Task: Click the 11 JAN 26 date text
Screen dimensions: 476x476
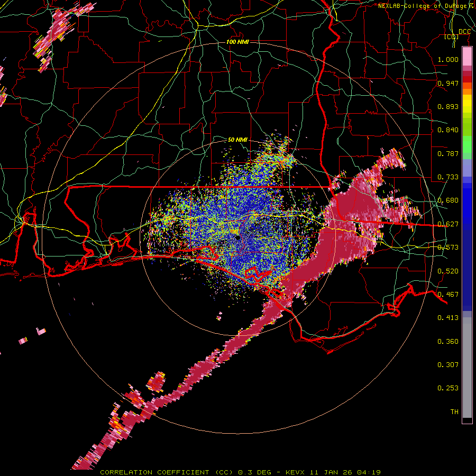Action: click(x=331, y=472)
